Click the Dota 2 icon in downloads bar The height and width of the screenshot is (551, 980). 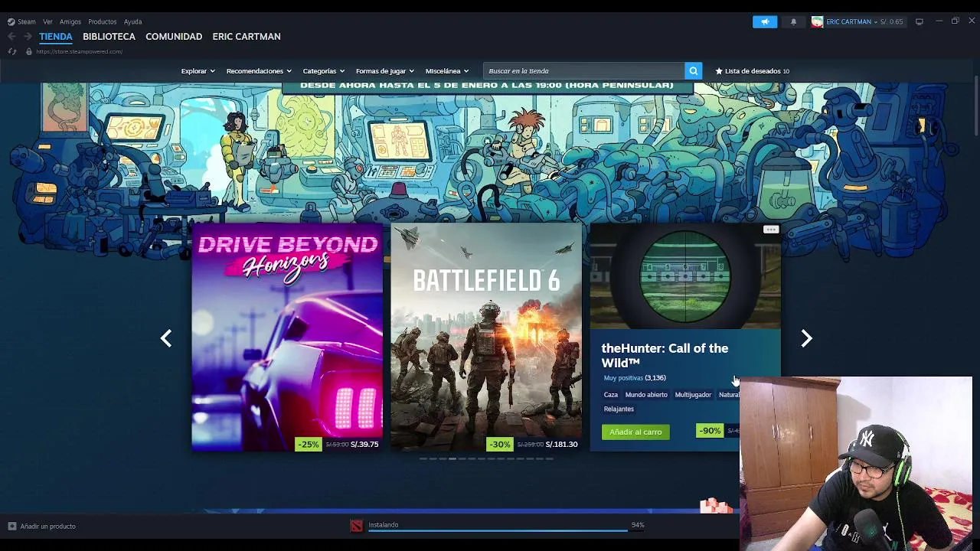point(356,526)
